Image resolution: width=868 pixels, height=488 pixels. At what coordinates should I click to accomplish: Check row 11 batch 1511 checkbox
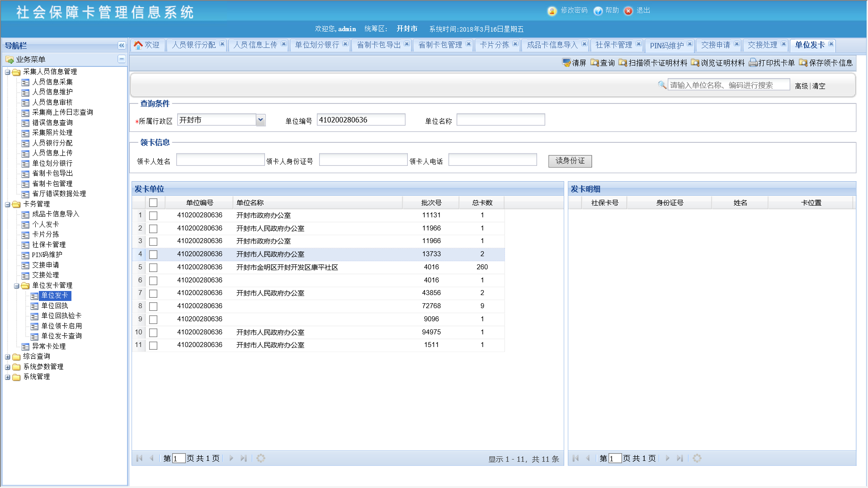(x=153, y=346)
